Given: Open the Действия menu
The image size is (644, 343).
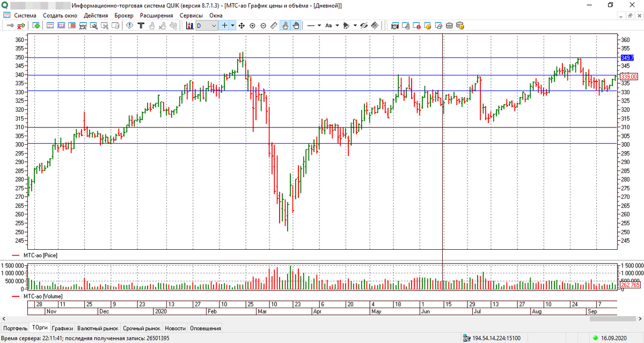Looking at the screenshot, I should [x=96, y=15].
